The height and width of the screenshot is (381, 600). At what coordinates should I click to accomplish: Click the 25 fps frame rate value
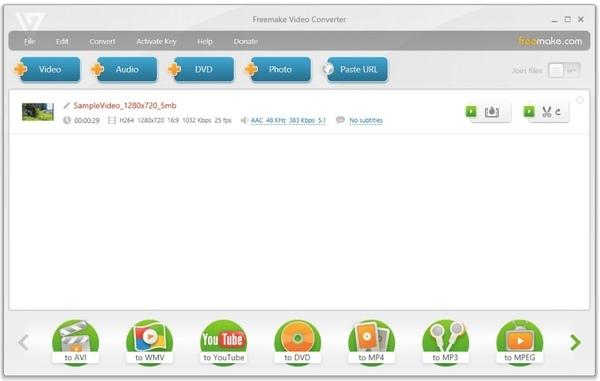pyautogui.click(x=223, y=120)
